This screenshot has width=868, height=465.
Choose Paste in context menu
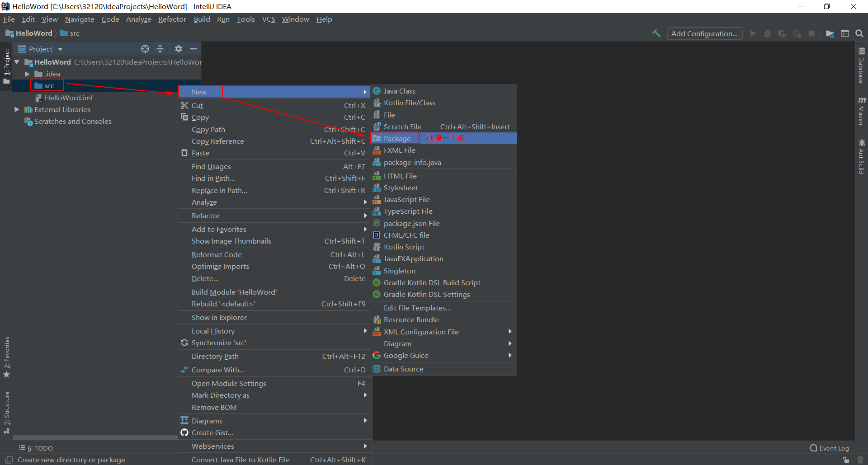[x=274, y=153]
